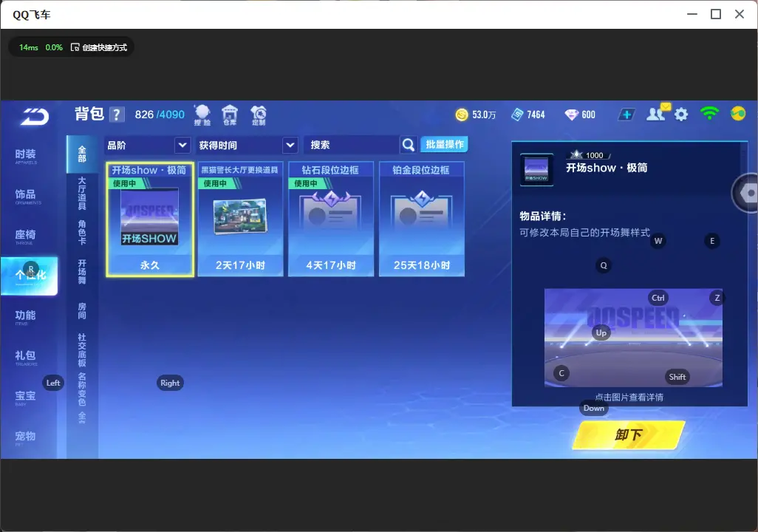Open the friends icon with mail badge
The image size is (758, 532).
coord(658,113)
